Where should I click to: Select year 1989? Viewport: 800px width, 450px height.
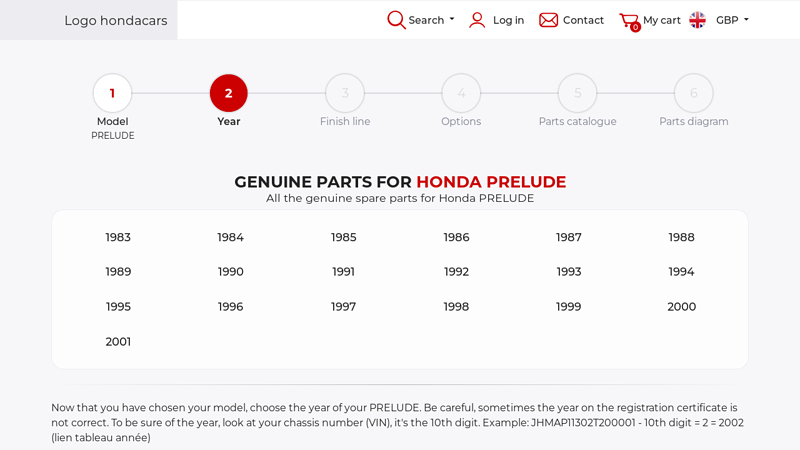tap(118, 271)
